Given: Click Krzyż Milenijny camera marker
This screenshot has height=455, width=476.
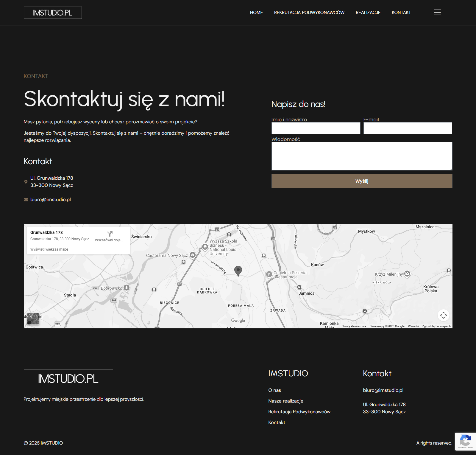Looking at the screenshot, I should pos(407,274).
